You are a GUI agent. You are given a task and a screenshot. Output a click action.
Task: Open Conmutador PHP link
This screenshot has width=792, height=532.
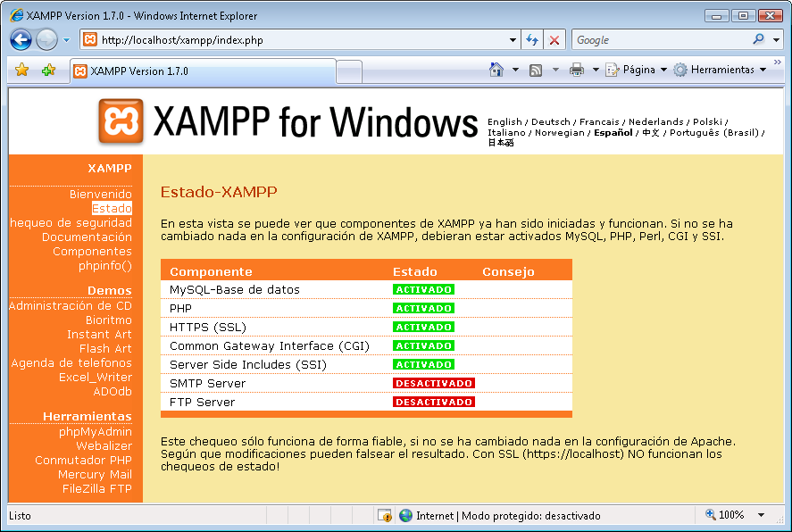[x=83, y=461]
